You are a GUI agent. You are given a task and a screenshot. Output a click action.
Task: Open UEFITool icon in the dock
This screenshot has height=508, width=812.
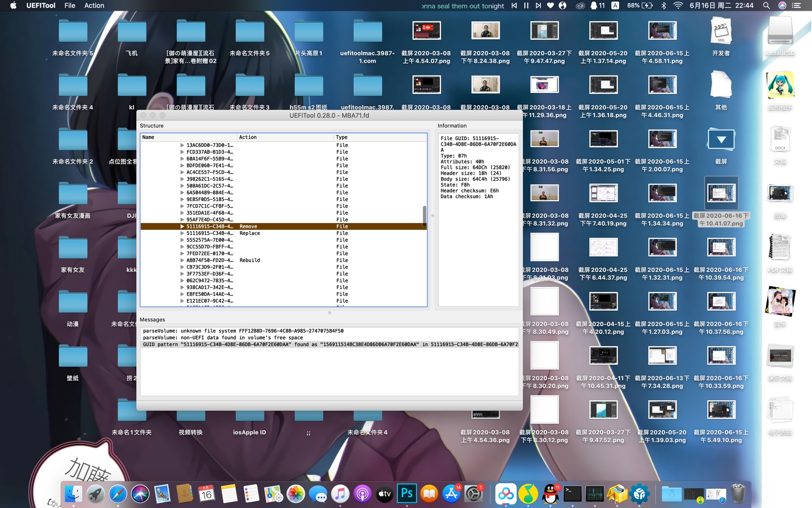pos(639,494)
